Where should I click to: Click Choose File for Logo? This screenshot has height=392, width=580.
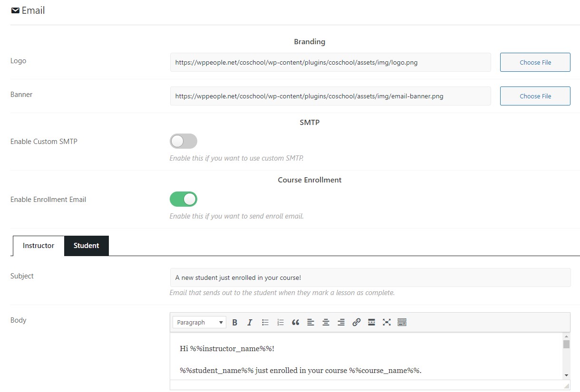tap(535, 62)
